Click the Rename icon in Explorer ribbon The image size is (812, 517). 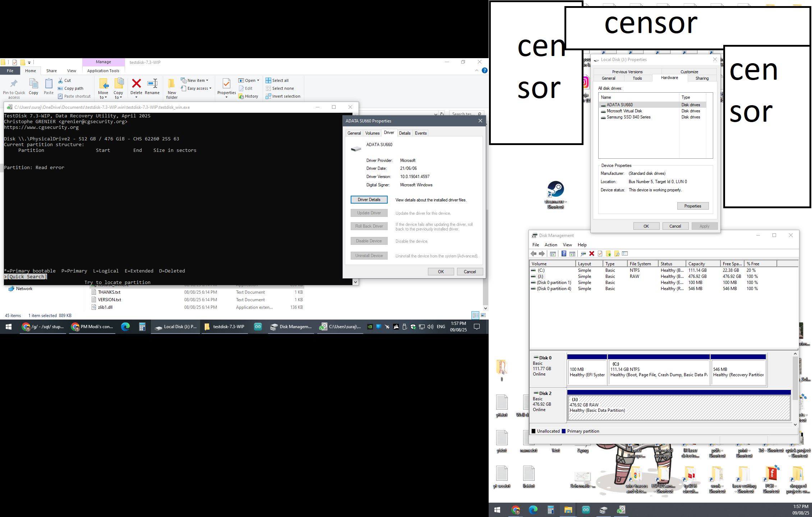pos(152,87)
